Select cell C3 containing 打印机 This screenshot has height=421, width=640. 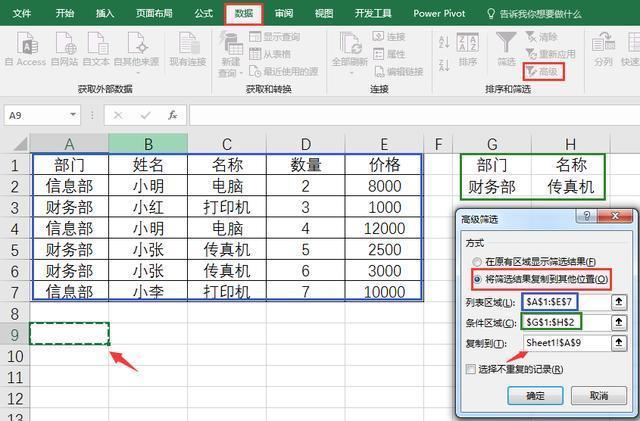click(227, 207)
